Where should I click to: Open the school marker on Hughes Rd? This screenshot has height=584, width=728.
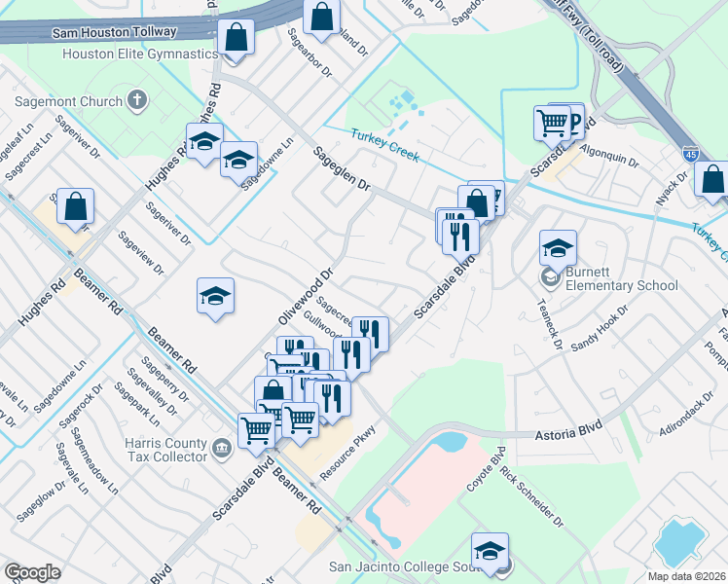coord(204,141)
